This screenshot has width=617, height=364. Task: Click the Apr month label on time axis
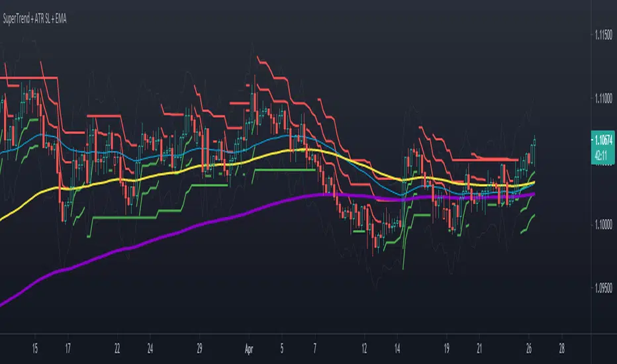click(x=249, y=349)
